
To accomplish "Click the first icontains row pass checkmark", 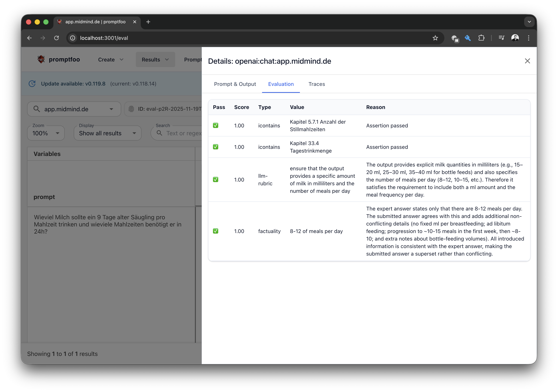I will point(216,126).
